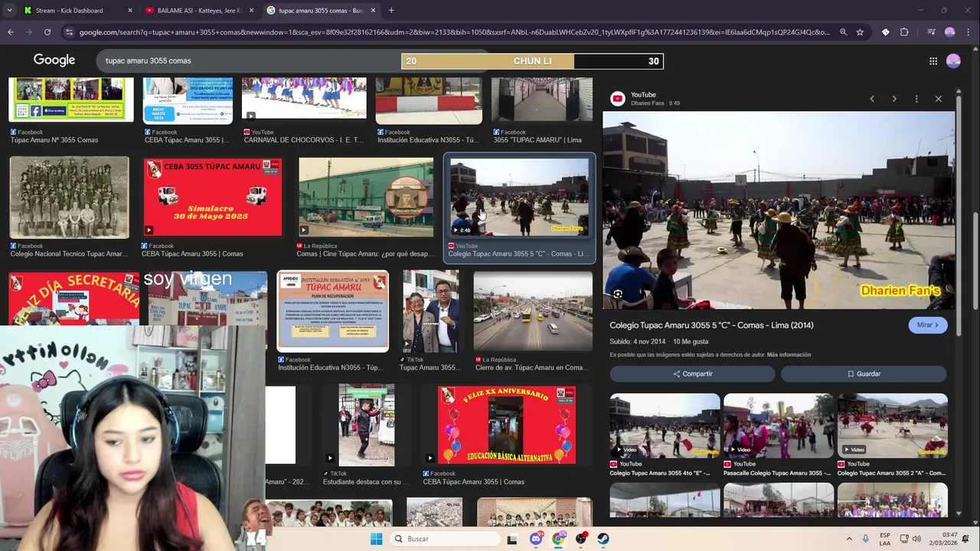Image resolution: width=980 pixels, height=551 pixels.
Task: Click the Guardar button
Action: click(x=864, y=373)
